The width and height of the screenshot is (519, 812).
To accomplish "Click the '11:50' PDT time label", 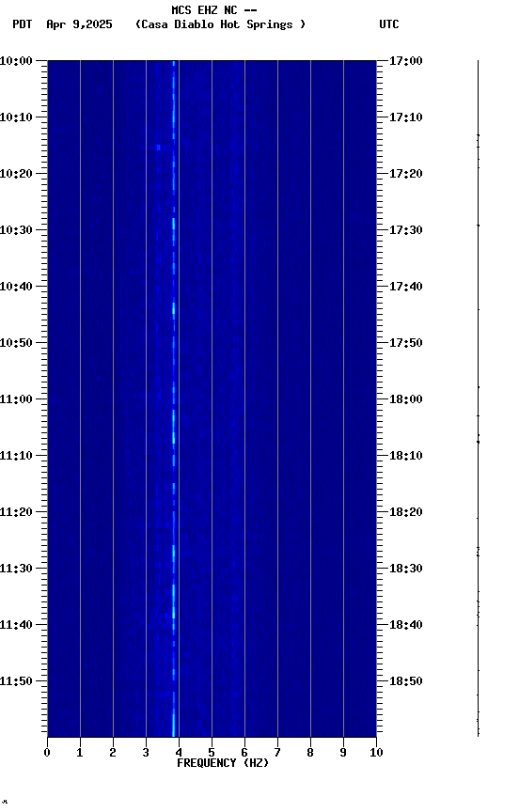I will pos(16,681).
